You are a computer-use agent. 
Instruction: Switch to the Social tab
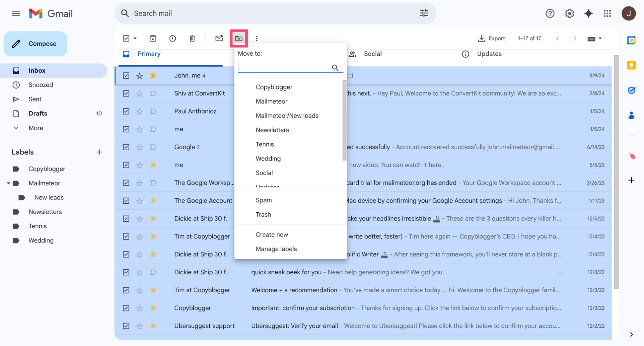point(373,54)
